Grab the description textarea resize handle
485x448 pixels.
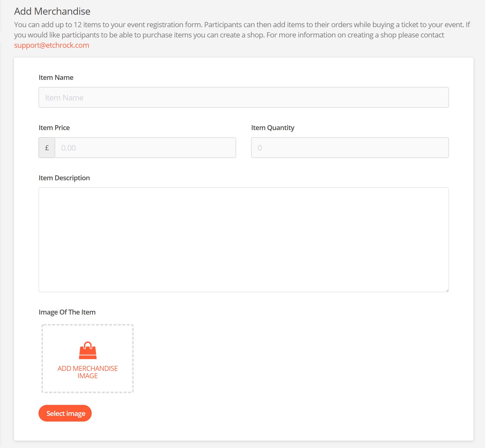tap(447, 290)
